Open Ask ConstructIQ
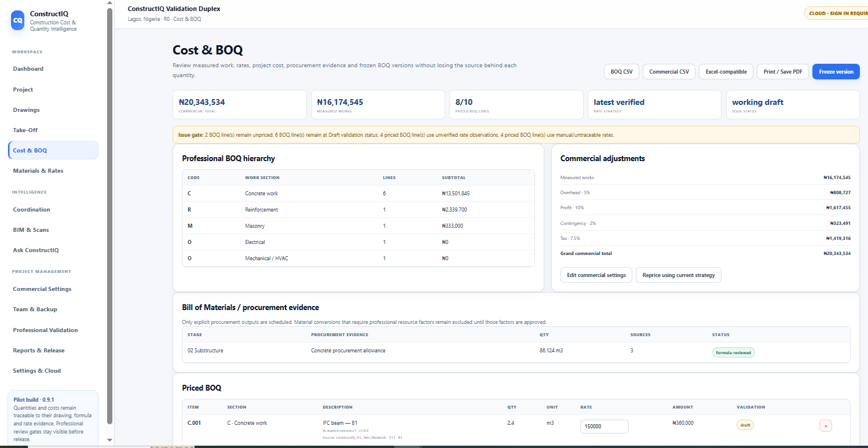The height and width of the screenshot is (448, 868). tap(53, 250)
